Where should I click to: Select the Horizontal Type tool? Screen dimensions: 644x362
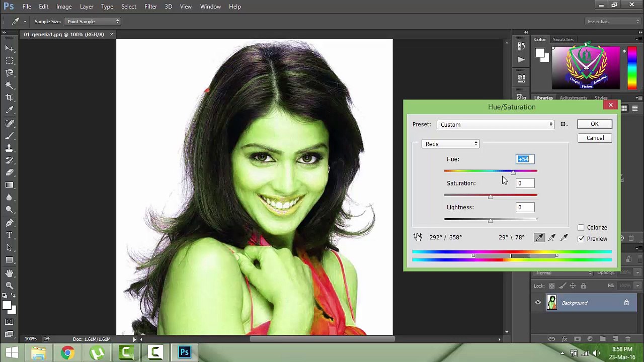click(x=9, y=235)
